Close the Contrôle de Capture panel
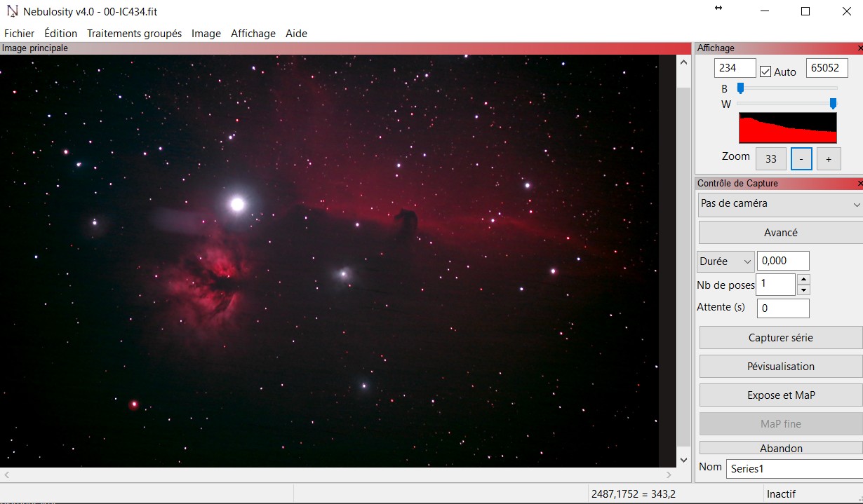The width and height of the screenshot is (863, 504). [x=859, y=184]
